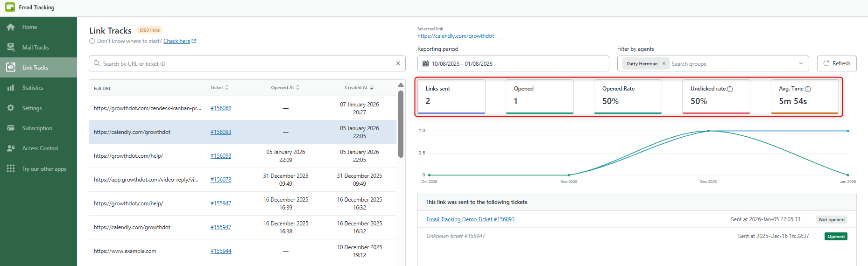
Task: Click the Try our other apps grid icon
Action: pos(11,168)
